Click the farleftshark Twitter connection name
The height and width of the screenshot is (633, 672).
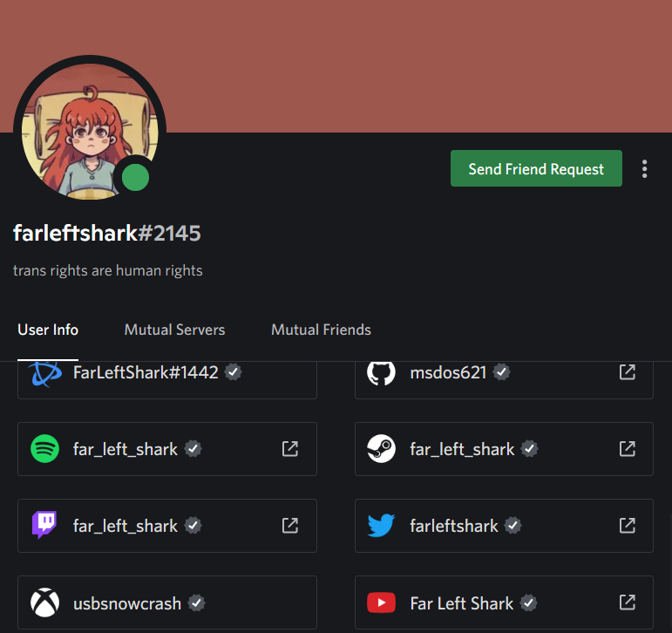point(454,526)
